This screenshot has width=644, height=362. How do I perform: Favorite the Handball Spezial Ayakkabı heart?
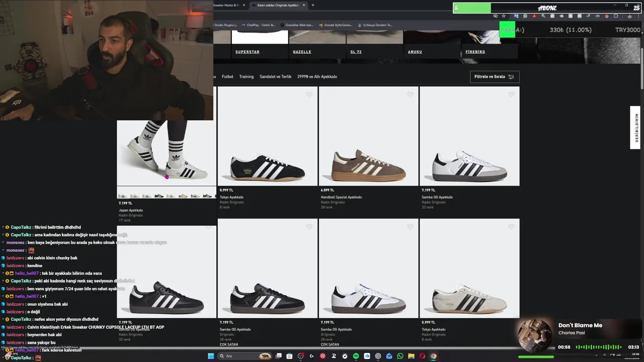pos(410,94)
